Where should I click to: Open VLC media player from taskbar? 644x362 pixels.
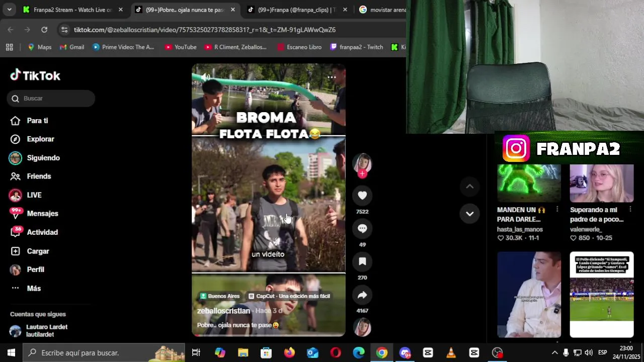(451, 352)
